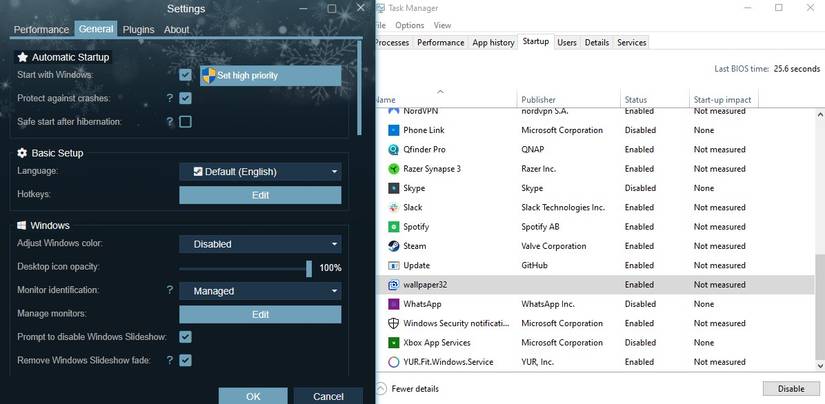The height and width of the screenshot is (404, 825).
Task: Uncheck Remove Windows Slideshow fade
Action: 185,360
